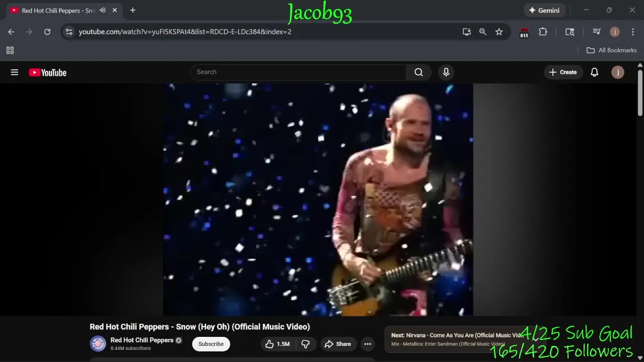The height and width of the screenshot is (362, 644).
Task: Go back to previous page
Action: [x=11, y=32]
